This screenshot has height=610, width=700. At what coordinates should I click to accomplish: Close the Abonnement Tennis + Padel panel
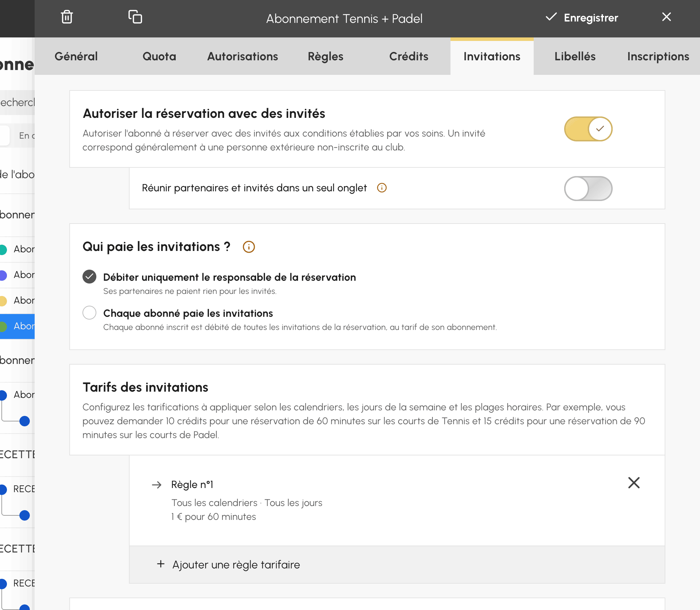pos(666,17)
